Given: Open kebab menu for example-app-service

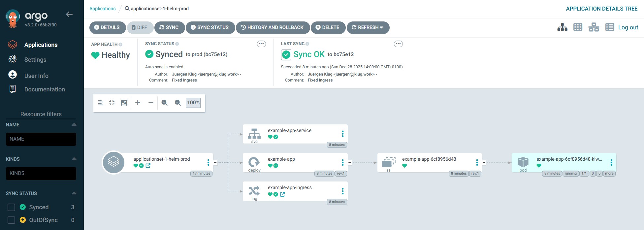Looking at the screenshot, I should point(342,134).
